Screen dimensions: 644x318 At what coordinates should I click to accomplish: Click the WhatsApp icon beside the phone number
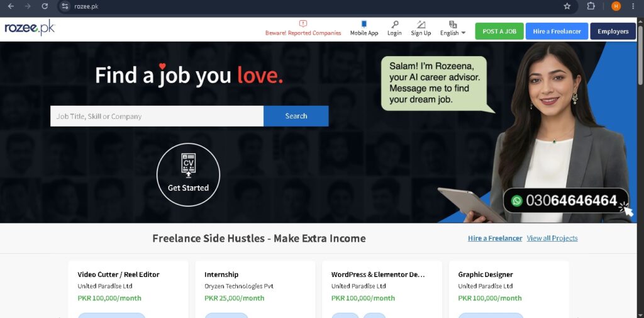(x=516, y=201)
